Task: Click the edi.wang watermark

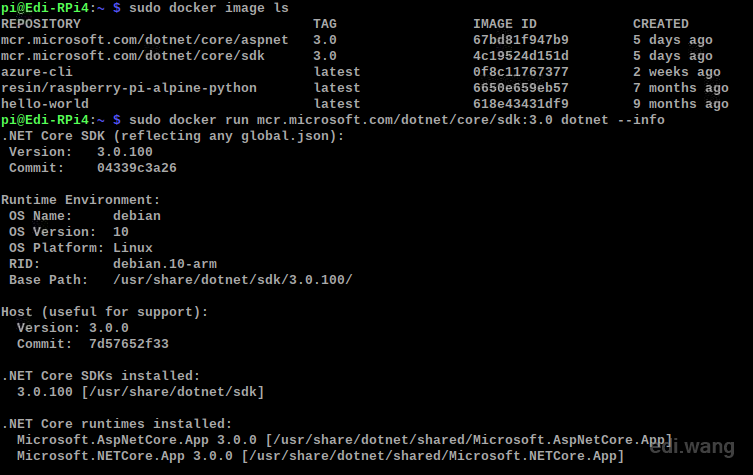Action: (x=692, y=447)
